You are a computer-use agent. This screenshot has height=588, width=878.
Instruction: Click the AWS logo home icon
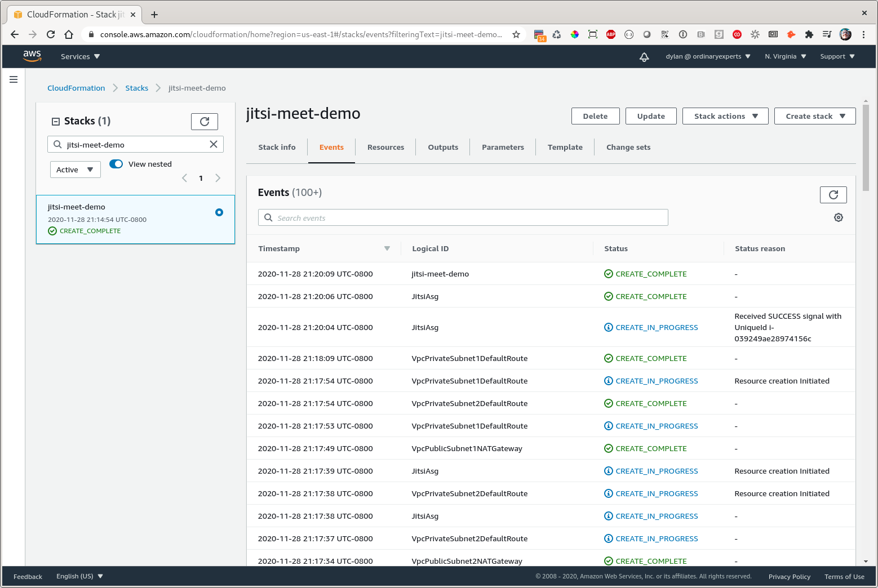[32, 56]
